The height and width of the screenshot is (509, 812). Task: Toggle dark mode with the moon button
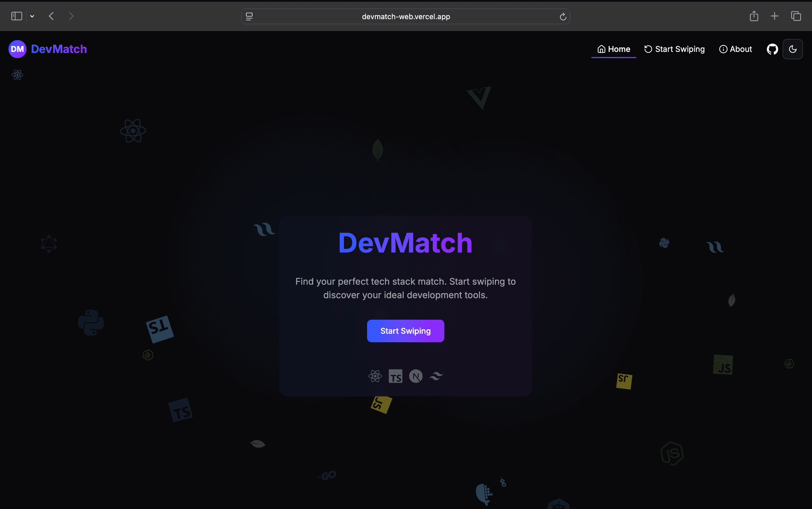coord(793,49)
